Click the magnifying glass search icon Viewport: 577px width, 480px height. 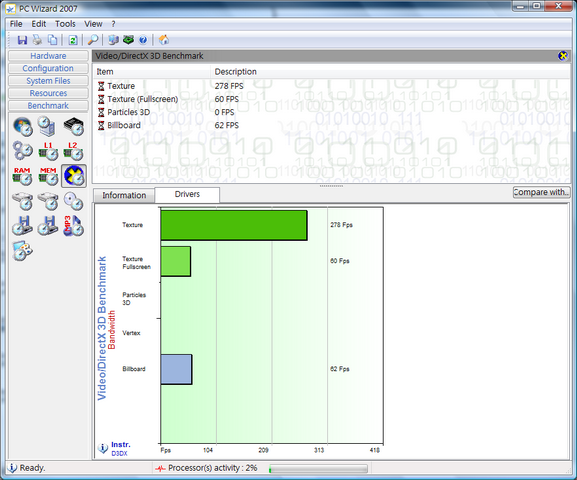[93, 40]
